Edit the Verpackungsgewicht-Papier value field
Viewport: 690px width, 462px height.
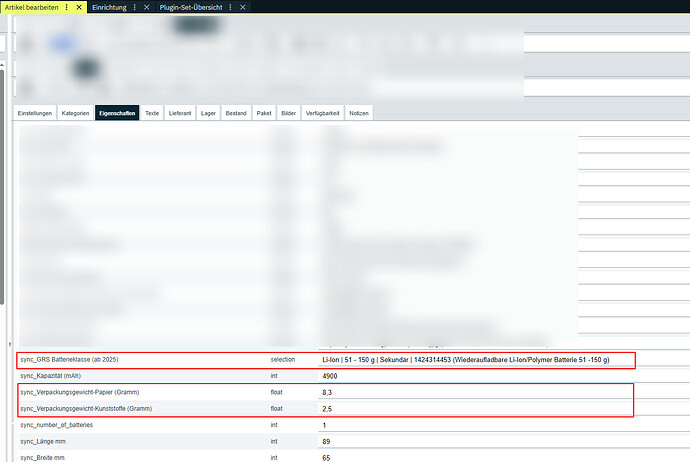pyautogui.click(x=476, y=393)
